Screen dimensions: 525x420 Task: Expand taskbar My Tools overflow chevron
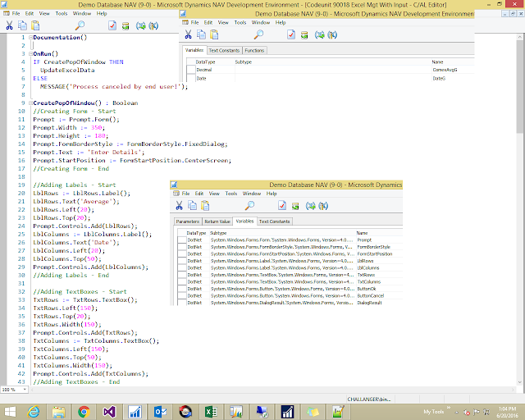tap(449, 409)
